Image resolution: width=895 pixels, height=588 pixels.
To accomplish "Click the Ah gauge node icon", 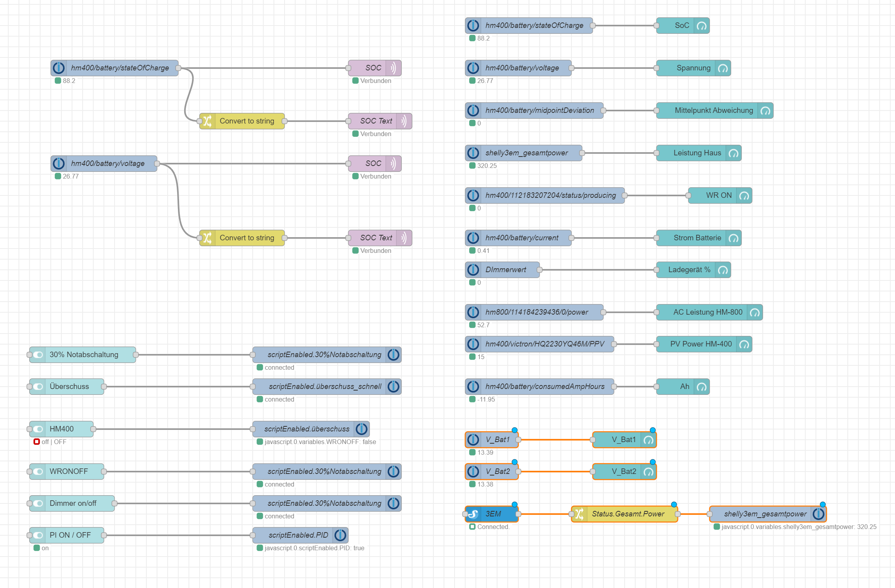I will click(701, 387).
